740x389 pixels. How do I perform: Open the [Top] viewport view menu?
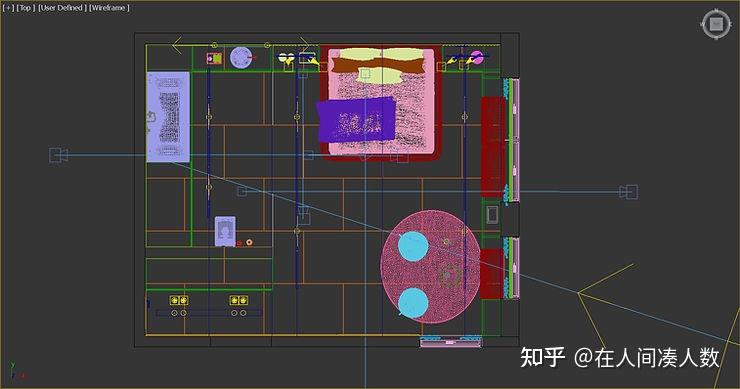[25, 8]
